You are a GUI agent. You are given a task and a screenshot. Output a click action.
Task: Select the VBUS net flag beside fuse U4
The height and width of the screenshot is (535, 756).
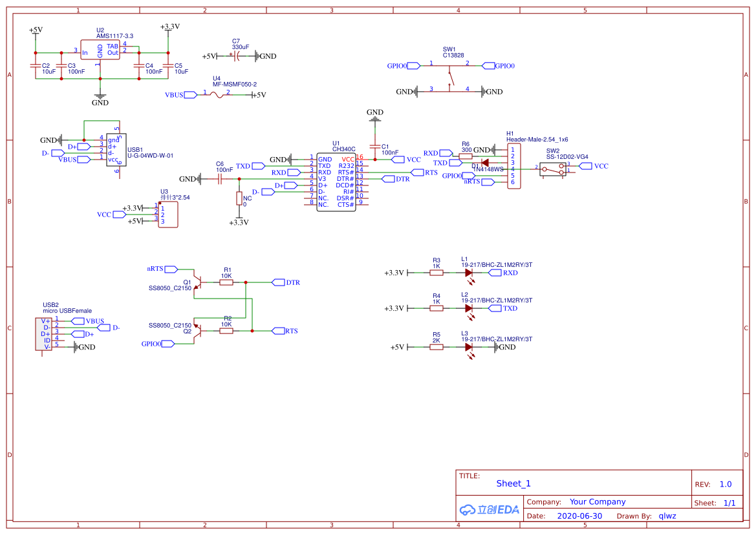[181, 95]
